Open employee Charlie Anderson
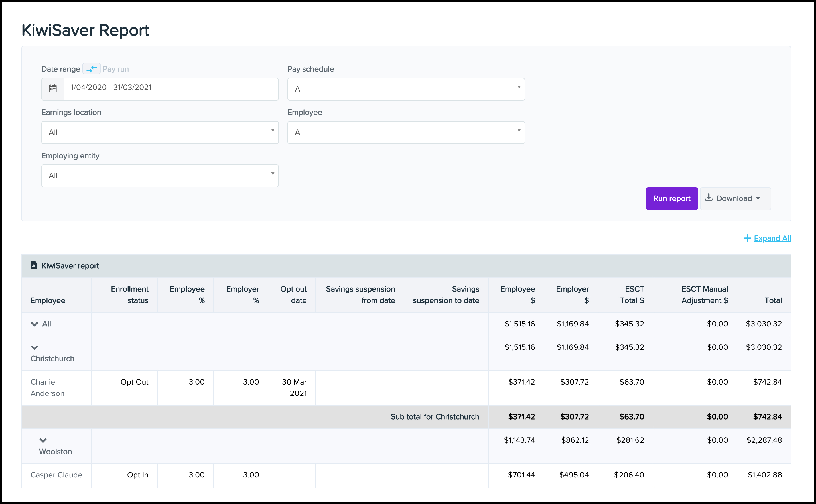816x504 pixels. tap(47, 388)
